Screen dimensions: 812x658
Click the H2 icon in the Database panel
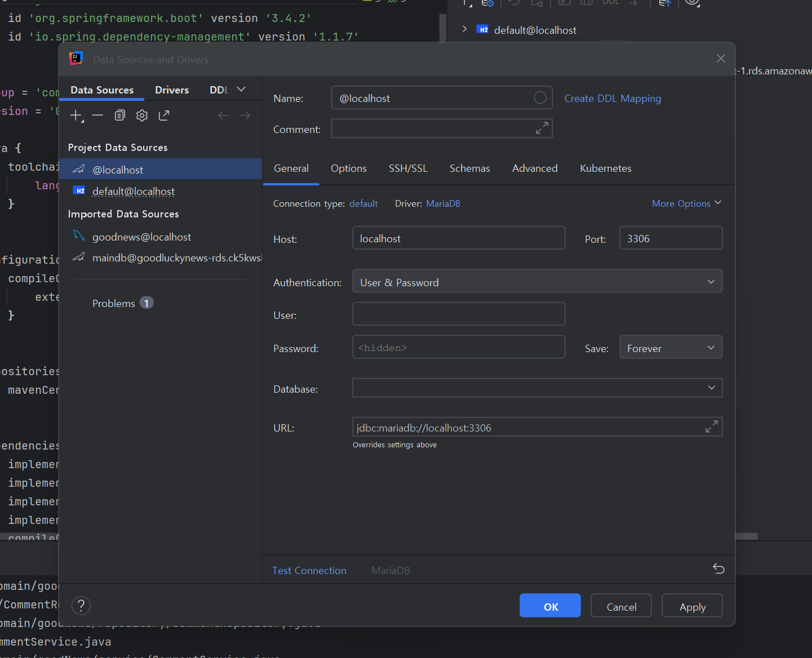[483, 29]
